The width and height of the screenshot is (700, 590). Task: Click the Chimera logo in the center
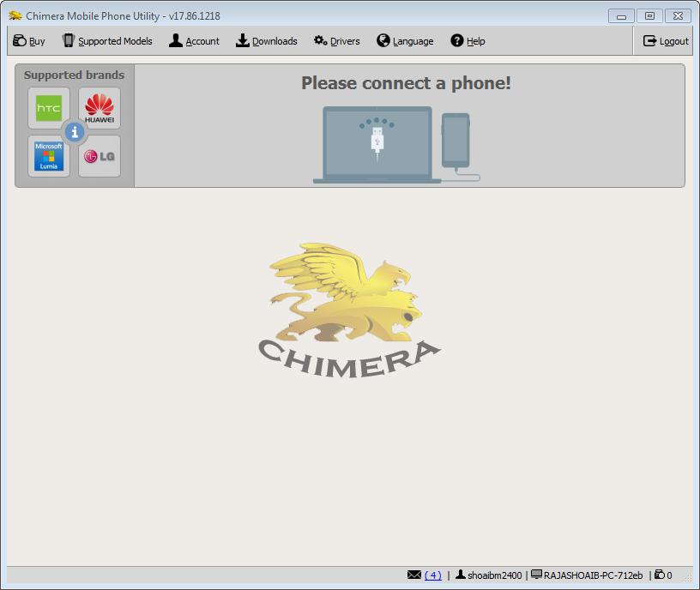(x=349, y=311)
